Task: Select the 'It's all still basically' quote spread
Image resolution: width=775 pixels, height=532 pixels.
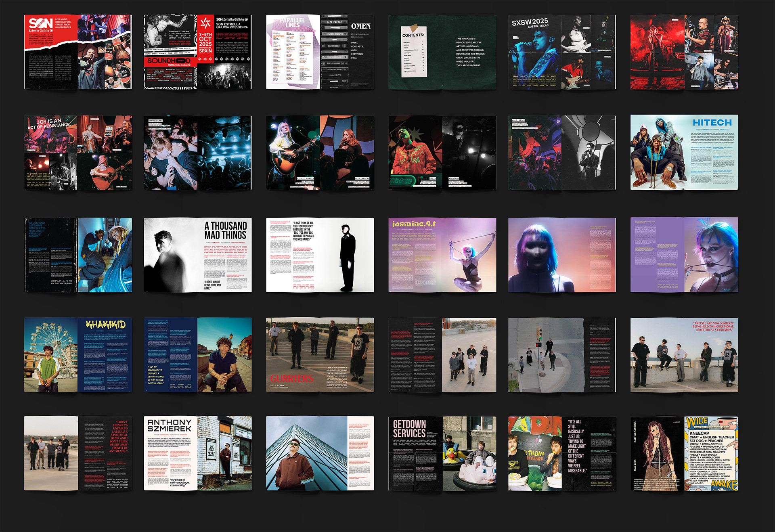Action: pyautogui.click(x=562, y=453)
